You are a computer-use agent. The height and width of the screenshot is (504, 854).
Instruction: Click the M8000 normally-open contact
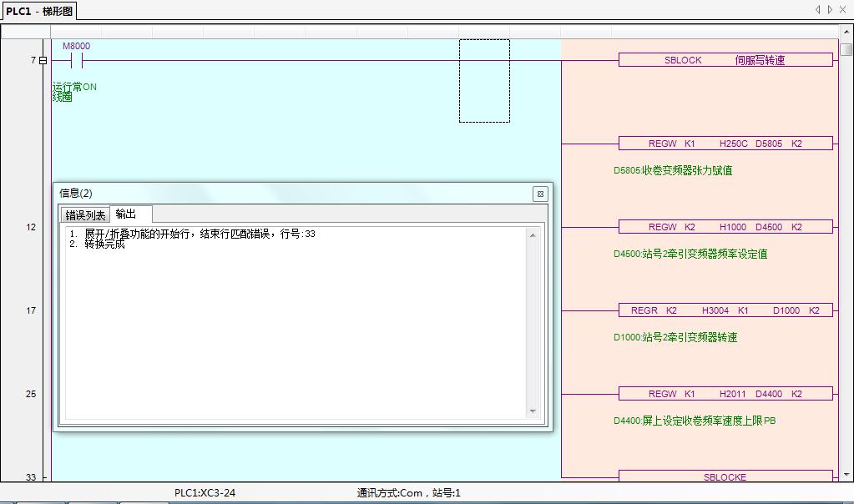tap(77, 60)
